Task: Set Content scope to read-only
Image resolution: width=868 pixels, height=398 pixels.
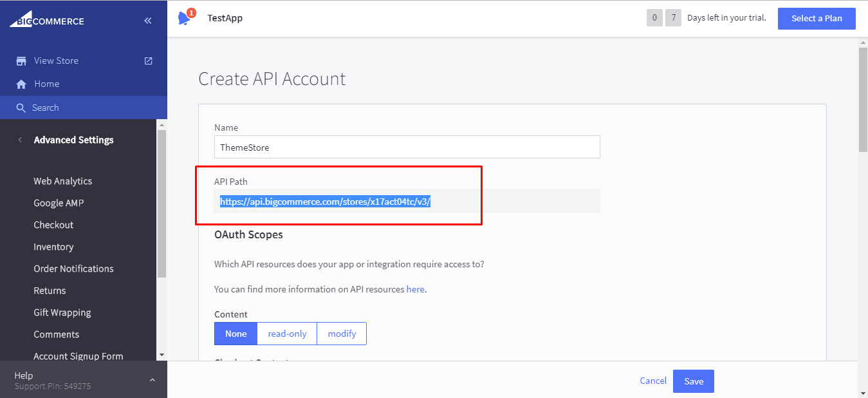Action: pos(287,334)
